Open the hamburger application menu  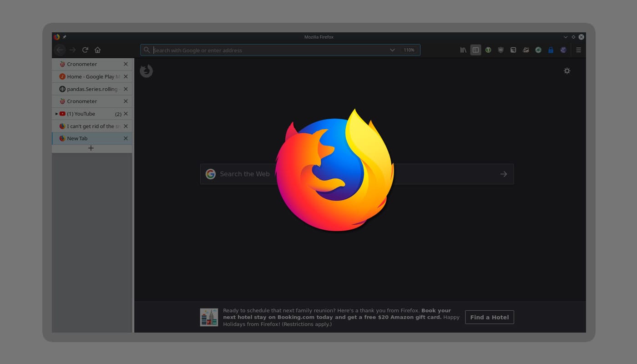[579, 50]
